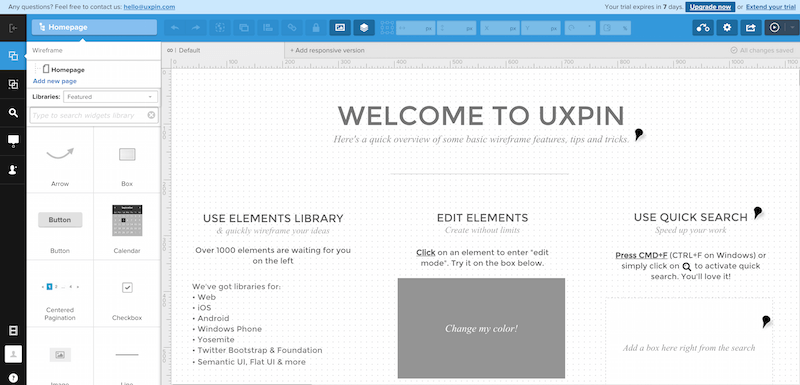Select the Checkbox widget in library
Viewport: 800px width, 385px height.
pyautogui.click(x=127, y=294)
